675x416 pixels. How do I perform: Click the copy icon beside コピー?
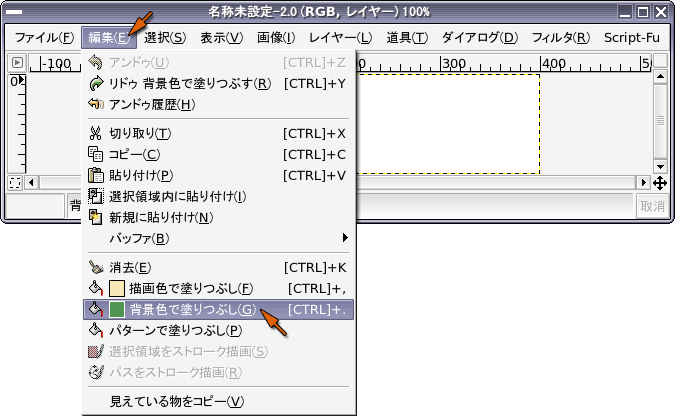point(96,154)
